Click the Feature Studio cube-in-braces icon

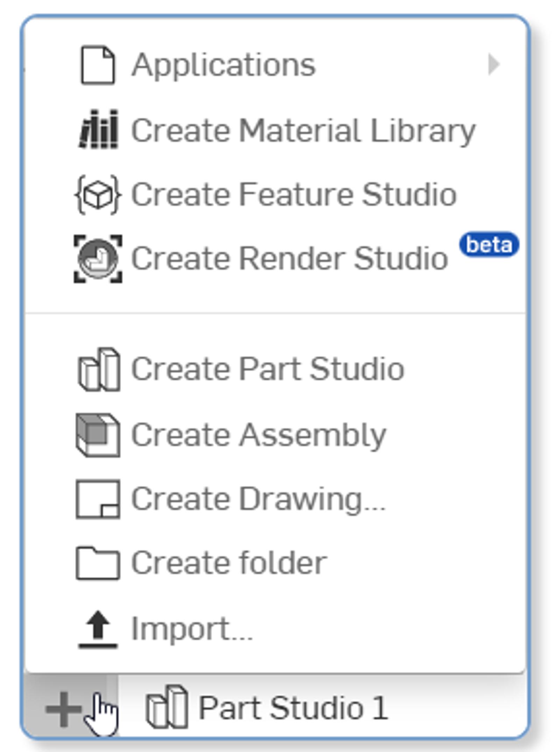tap(98, 194)
